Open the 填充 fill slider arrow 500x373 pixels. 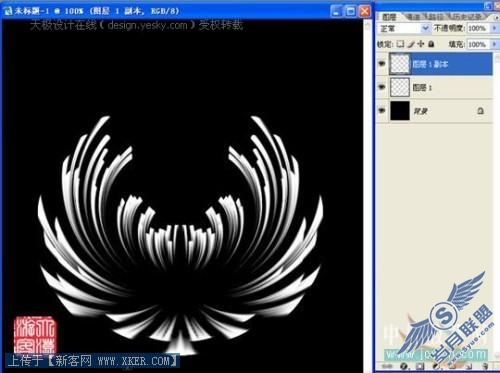click(x=494, y=44)
